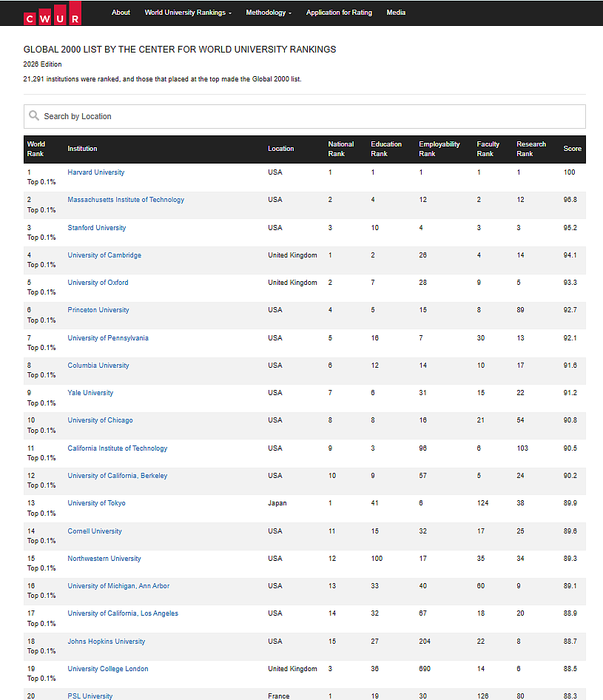Click California Institute of Technology link
Viewport: 603px width, 700px height.
(x=118, y=448)
